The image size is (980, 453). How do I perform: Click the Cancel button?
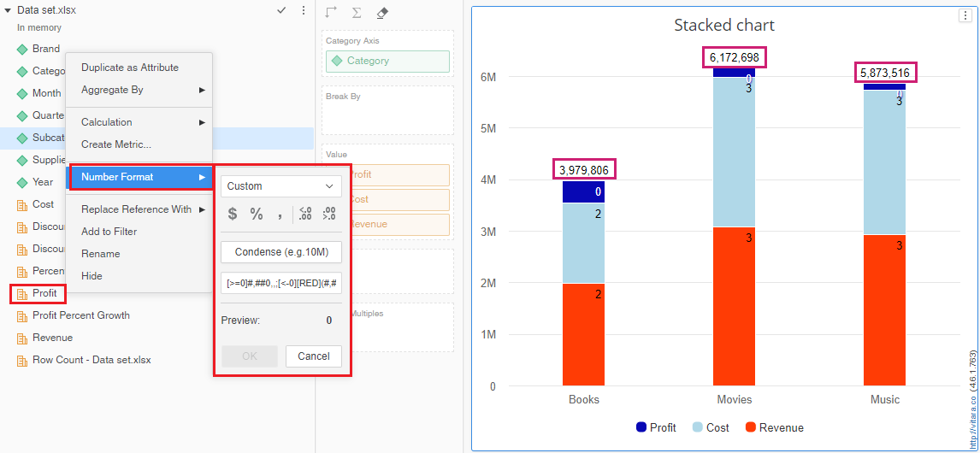click(x=313, y=356)
